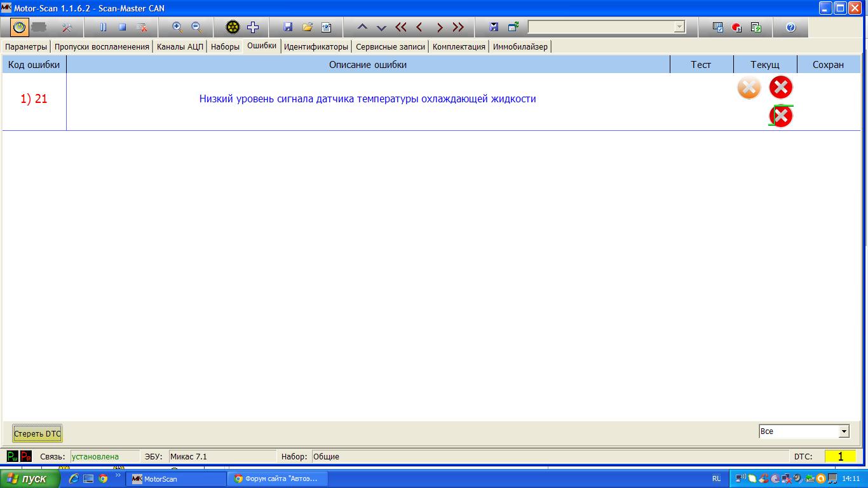Viewport: 868px width, 488px height.
Task: Open the wrench and screwdriver settings tool
Action: [x=67, y=27]
